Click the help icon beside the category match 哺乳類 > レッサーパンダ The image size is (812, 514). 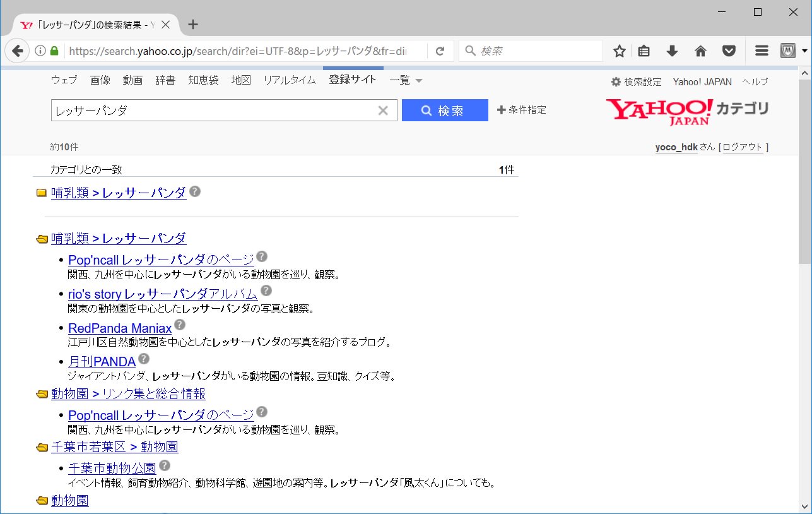tap(195, 191)
